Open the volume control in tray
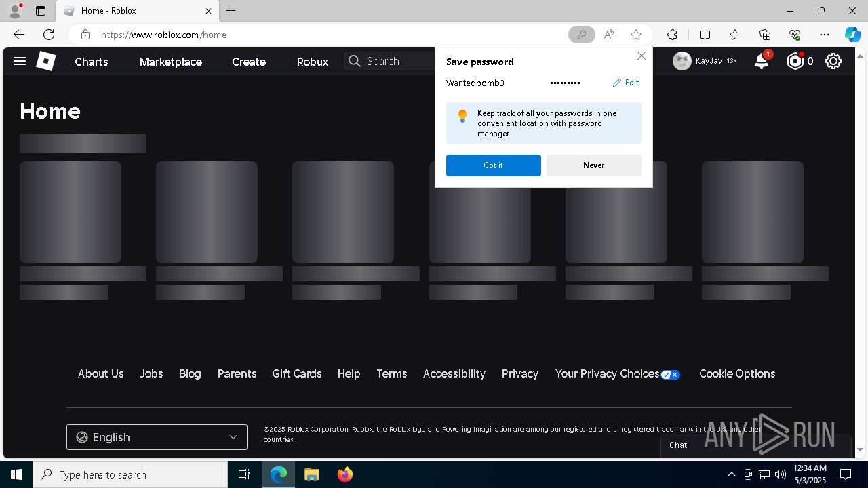This screenshot has height=488, width=868. coord(781,474)
